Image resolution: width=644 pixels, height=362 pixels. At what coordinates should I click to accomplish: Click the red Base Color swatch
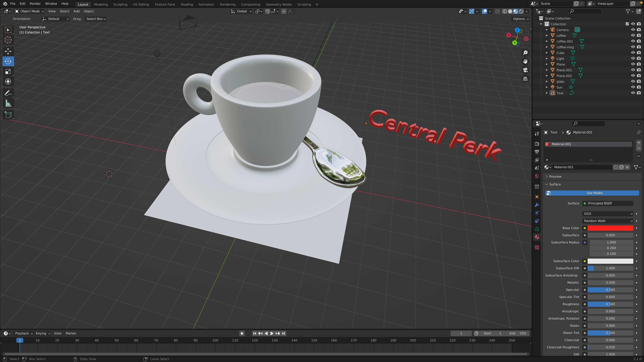pyautogui.click(x=610, y=228)
